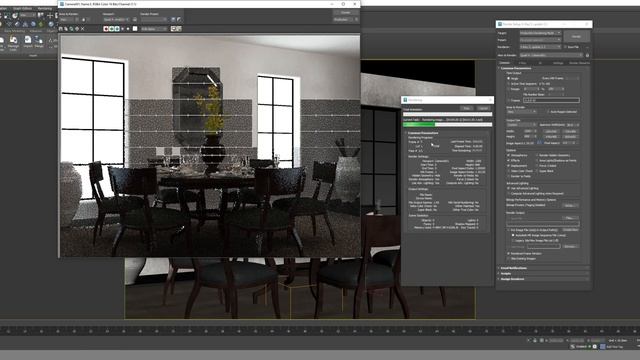The height and width of the screenshot is (360, 640).
Task: Select Frames radio button in Time Output
Action: coord(508,100)
